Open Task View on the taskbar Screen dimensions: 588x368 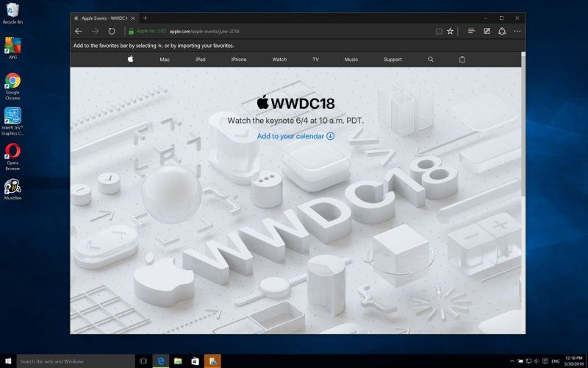click(x=143, y=361)
